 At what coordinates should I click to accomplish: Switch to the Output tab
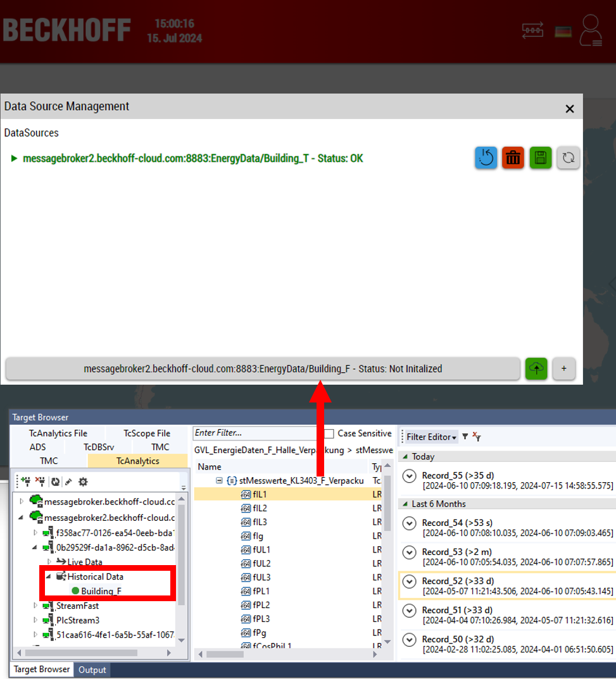point(92,670)
